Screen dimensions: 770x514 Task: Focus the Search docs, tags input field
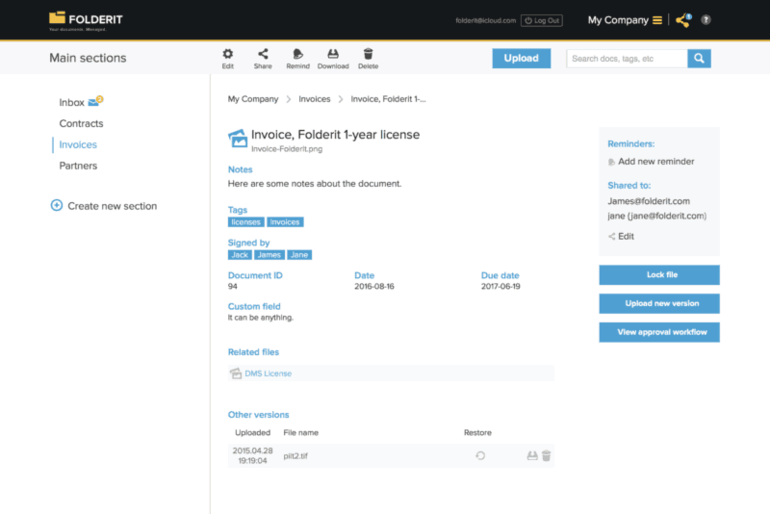pos(627,58)
